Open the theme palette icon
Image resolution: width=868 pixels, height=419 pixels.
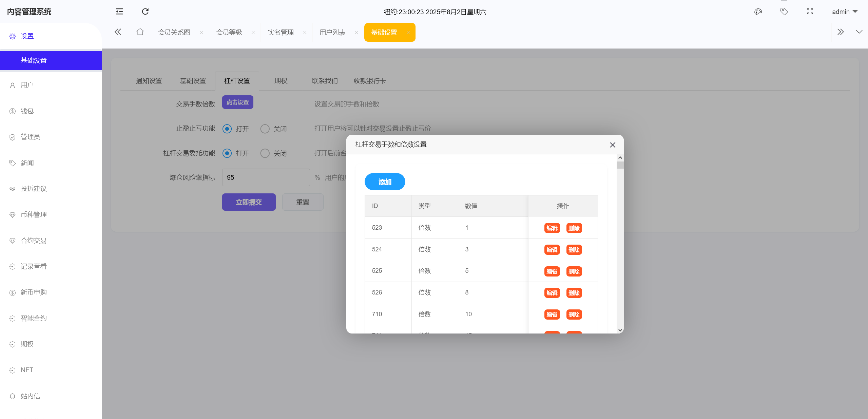click(758, 12)
